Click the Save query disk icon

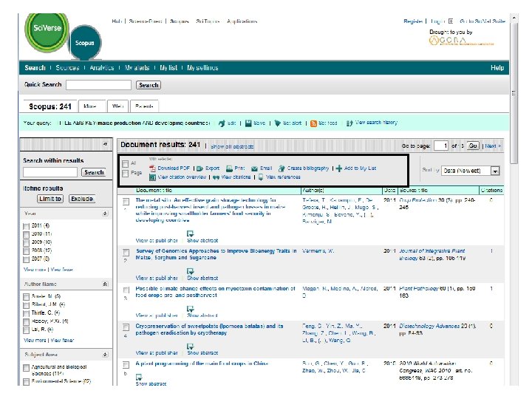click(248, 123)
